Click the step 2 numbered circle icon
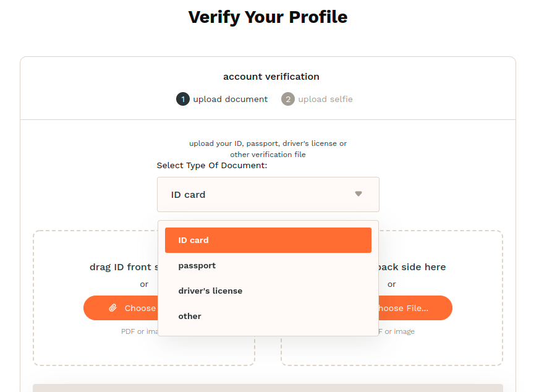This screenshot has height=392, width=539. click(287, 99)
